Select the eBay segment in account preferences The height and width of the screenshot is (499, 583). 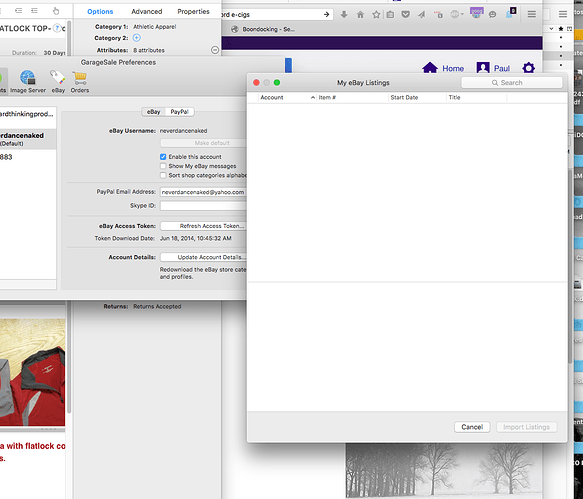click(x=154, y=112)
